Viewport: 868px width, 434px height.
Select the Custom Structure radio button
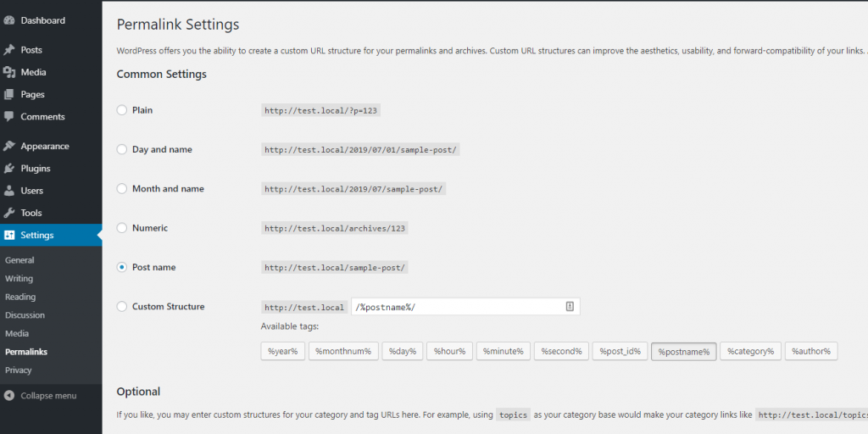click(122, 307)
